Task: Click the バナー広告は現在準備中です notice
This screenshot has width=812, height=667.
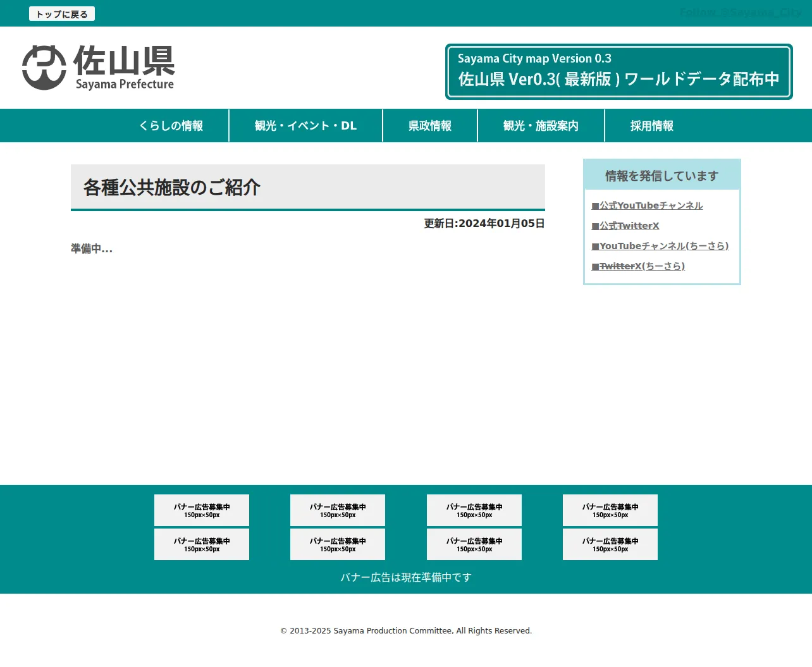Action: tap(406, 577)
